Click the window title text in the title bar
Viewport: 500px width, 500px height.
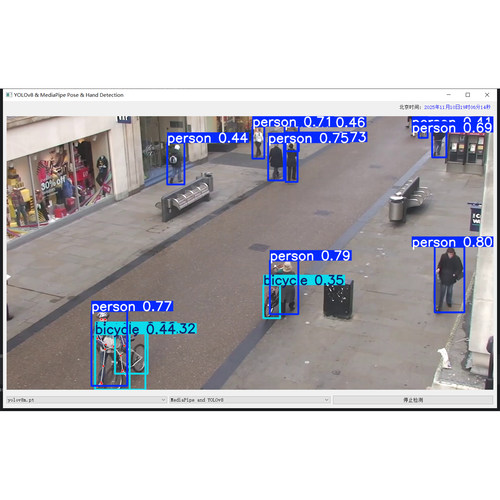tap(69, 95)
